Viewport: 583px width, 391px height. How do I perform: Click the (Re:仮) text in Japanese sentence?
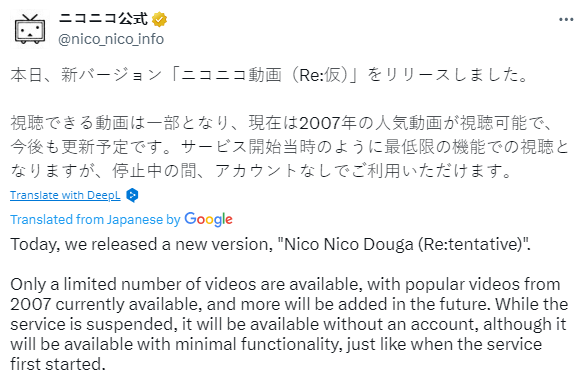(x=320, y=75)
